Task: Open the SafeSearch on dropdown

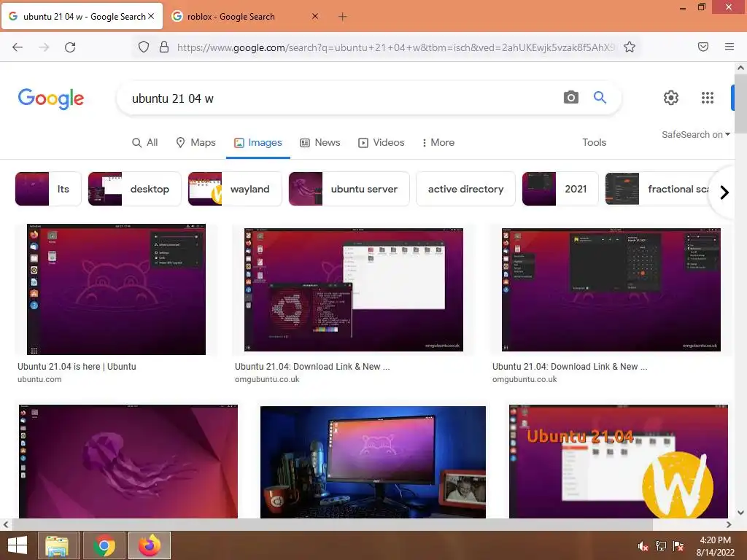Action: click(695, 135)
